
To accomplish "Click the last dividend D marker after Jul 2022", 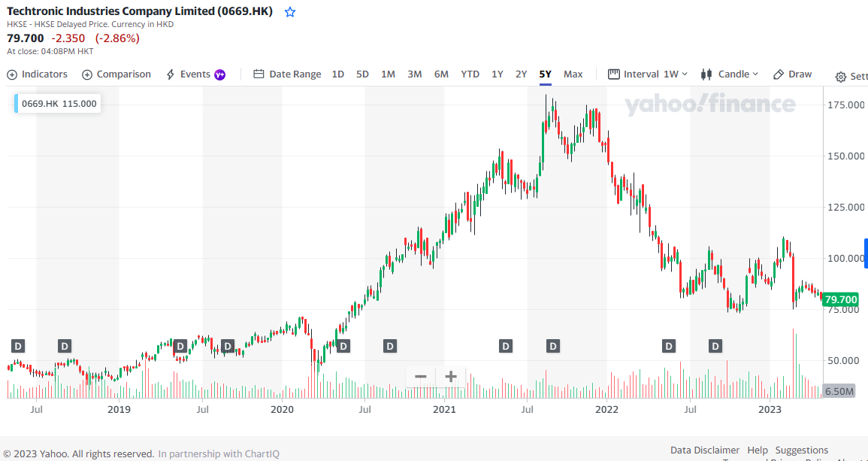I will [x=715, y=346].
